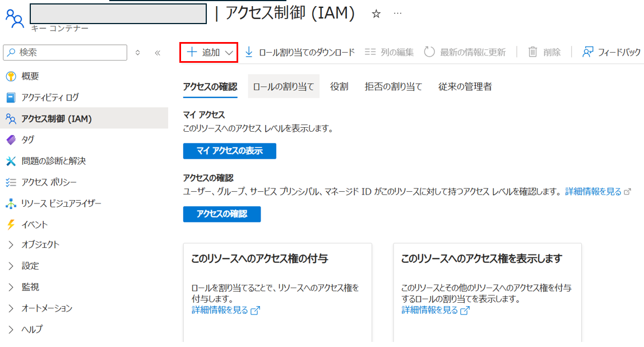Click the blue アクセスの確認 button
The width and height of the screenshot is (644, 347).
click(222, 214)
